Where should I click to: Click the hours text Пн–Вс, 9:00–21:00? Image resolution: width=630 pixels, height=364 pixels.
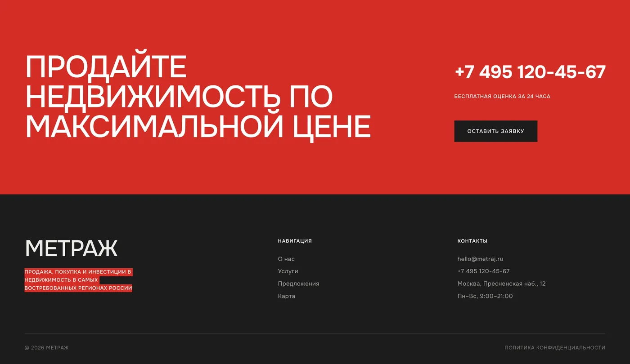(485, 296)
